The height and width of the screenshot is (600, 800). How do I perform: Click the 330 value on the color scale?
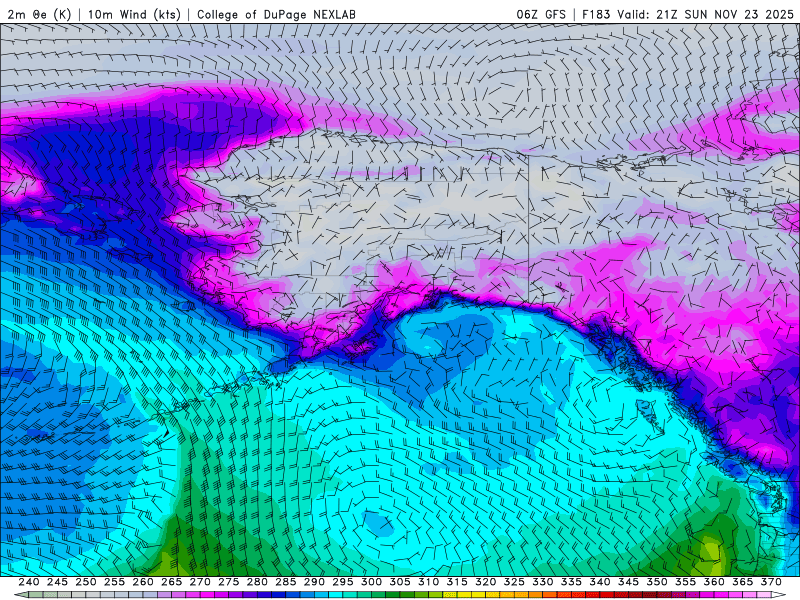543,582
